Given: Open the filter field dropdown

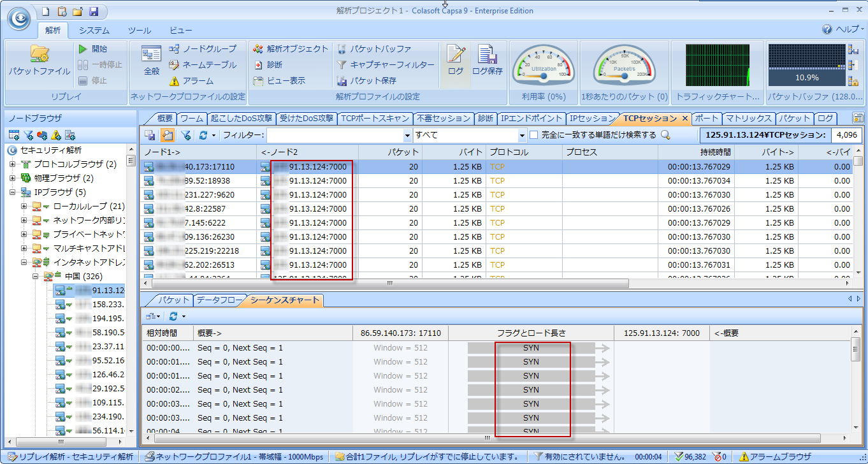Looking at the screenshot, I should 407,135.
